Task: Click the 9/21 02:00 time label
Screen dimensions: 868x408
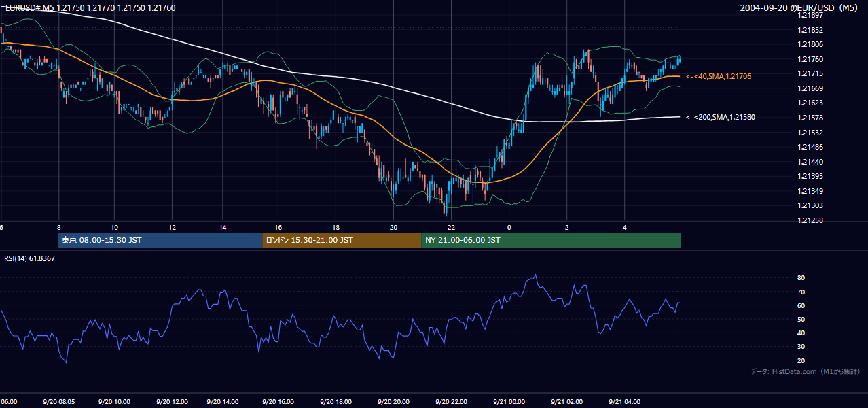Action: coord(566,402)
